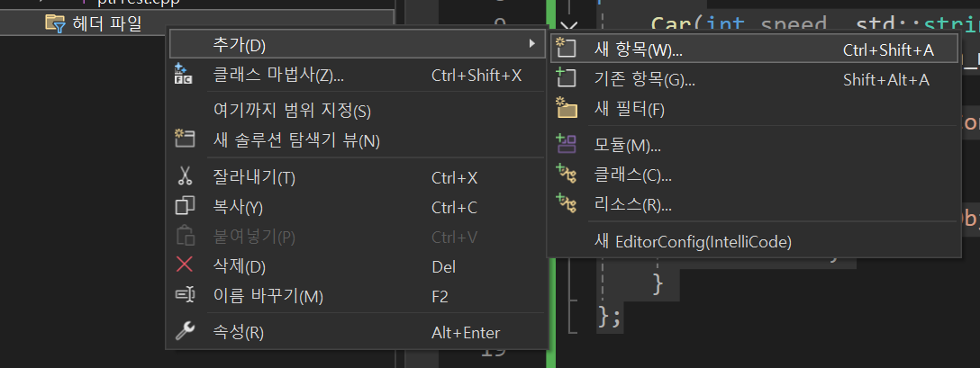Click the Ctrl+Shift+A shortcut text
The width and height of the screenshot is (980, 368).
point(888,50)
